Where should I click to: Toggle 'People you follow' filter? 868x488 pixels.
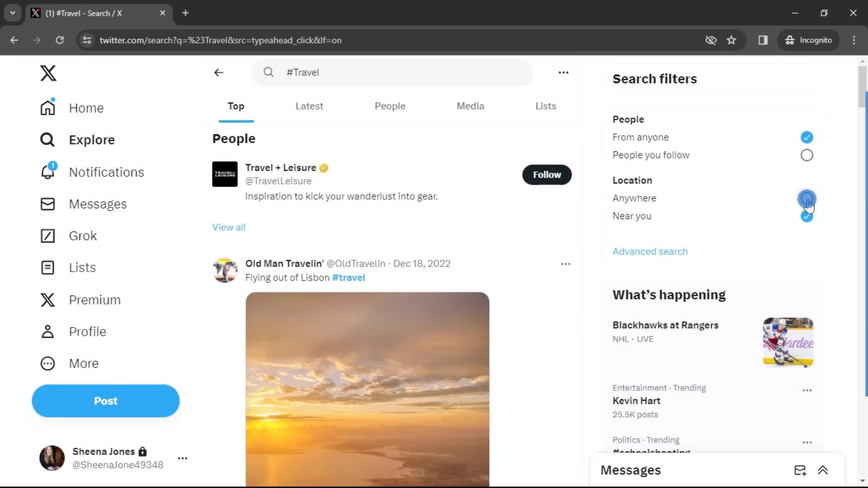click(806, 155)
